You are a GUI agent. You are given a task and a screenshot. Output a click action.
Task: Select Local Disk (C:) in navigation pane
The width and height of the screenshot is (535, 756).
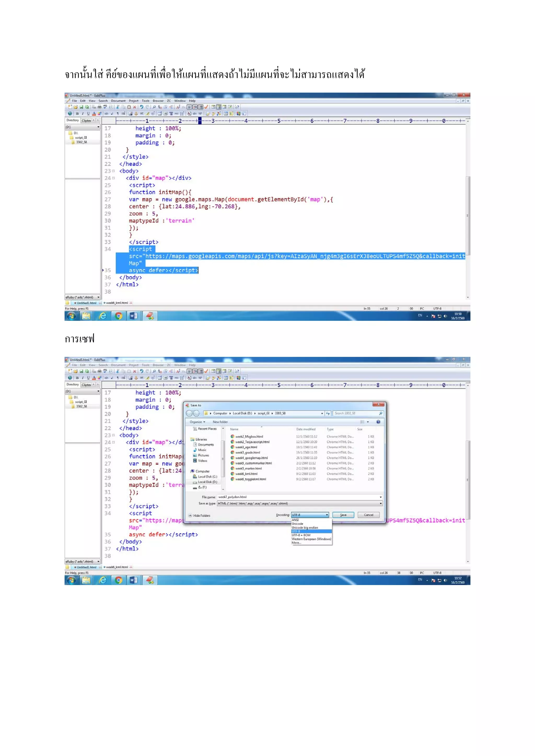tap(207, 476)
